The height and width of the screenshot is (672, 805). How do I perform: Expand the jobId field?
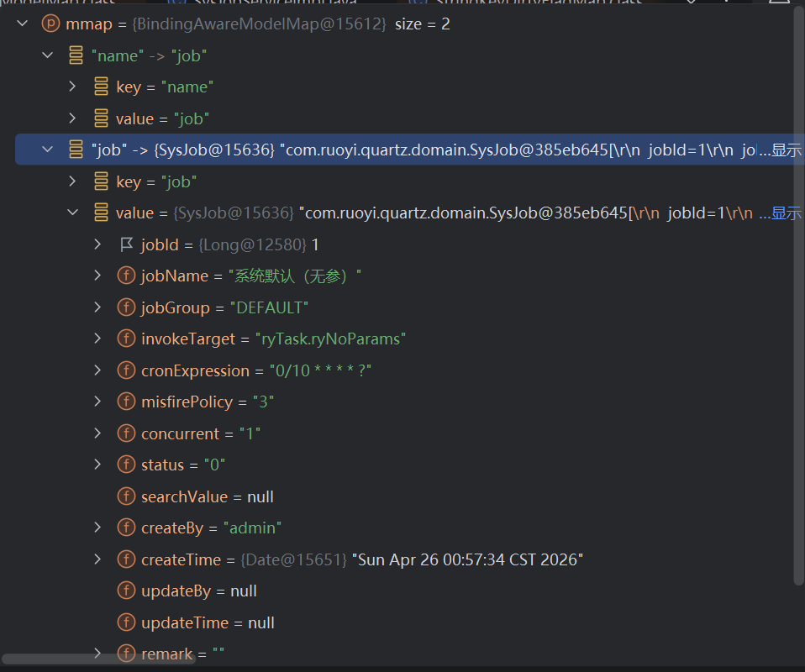[97, 244]
